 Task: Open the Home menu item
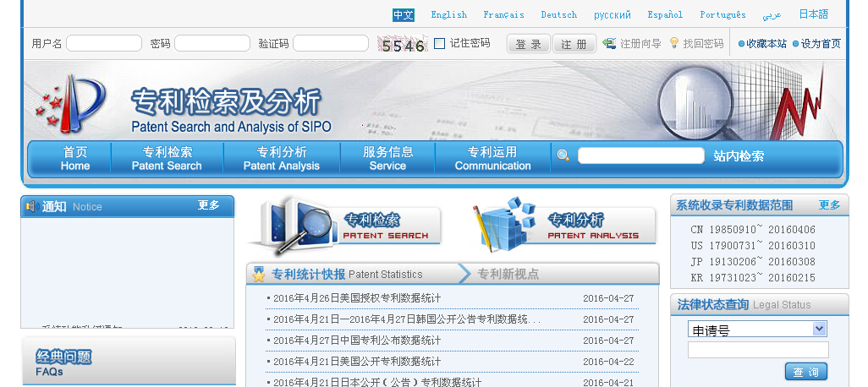coord(75,158)
